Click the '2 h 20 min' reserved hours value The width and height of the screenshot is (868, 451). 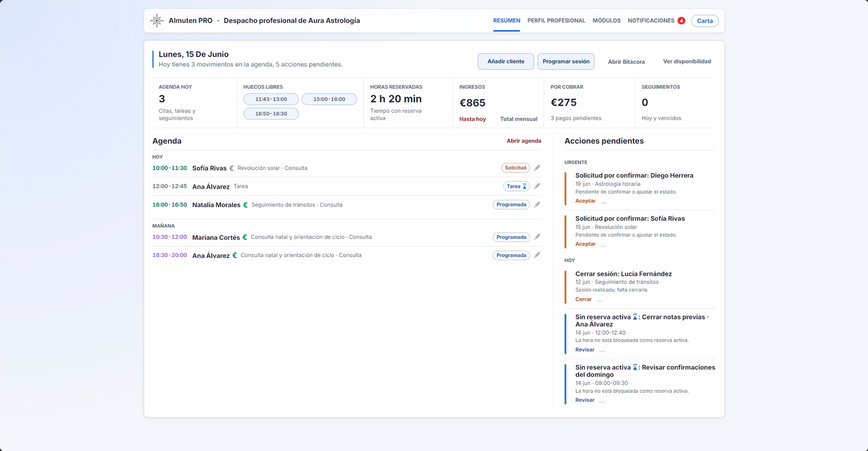pyautogui.click(x=396, y=99)
